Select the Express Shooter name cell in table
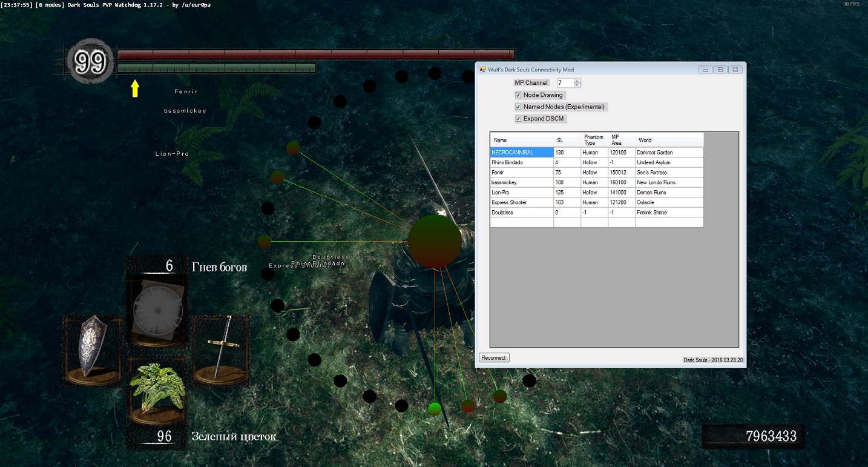Image resolution: width=868 pixels, height=467 pixels. click(522, 202)
